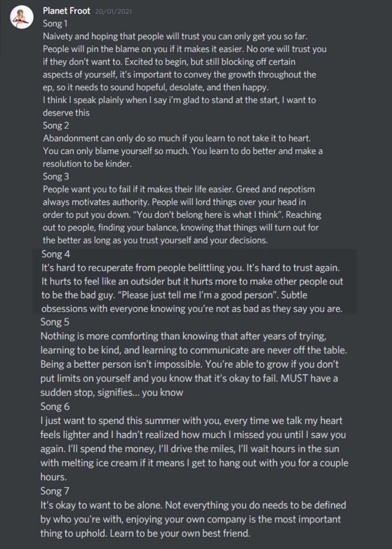Click the "Song 7" heading text
This screenshot has height=549, width=392.
coord(54,491)
